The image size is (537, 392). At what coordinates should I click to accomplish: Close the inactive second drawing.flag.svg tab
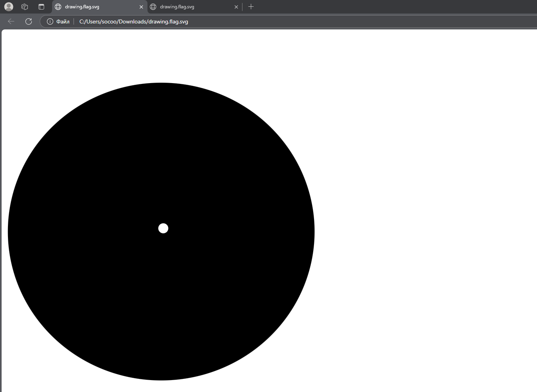(236, 7)
